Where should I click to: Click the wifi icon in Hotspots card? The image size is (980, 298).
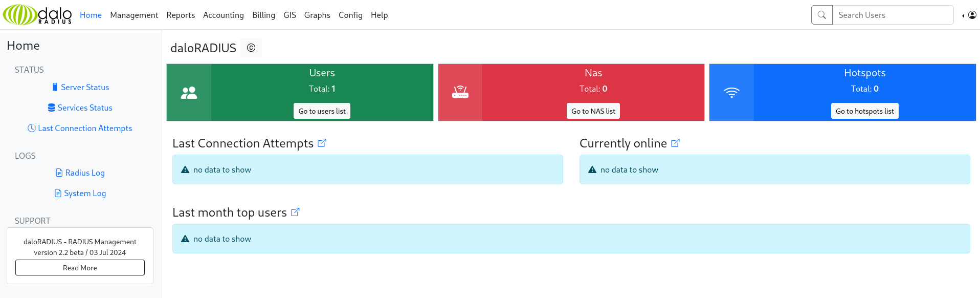point(732,93)
